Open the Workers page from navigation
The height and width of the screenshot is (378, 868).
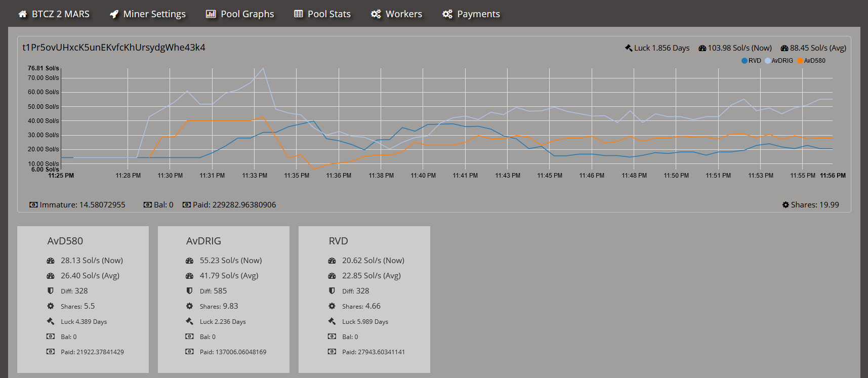pos(403,14)
